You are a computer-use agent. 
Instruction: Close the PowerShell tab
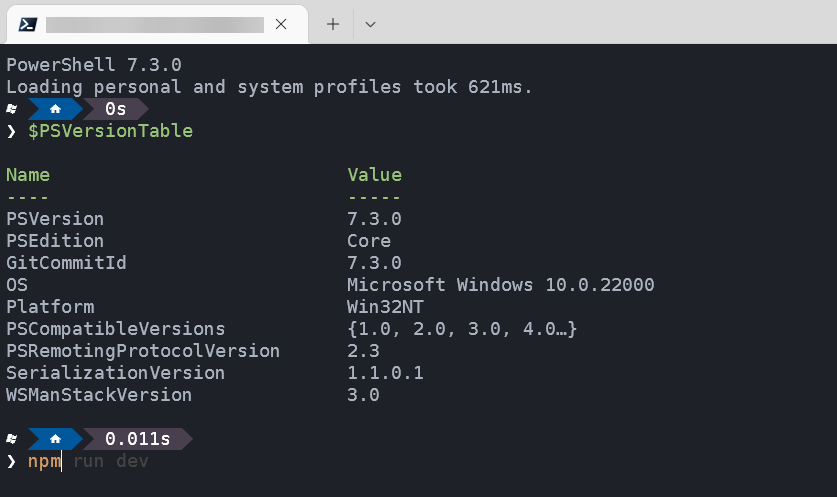tap(281, 24)
